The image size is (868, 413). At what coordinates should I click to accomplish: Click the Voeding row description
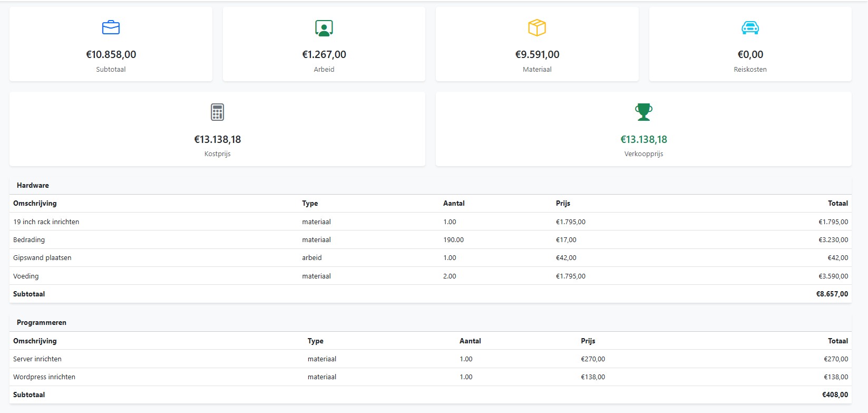[x=26, y=276]
